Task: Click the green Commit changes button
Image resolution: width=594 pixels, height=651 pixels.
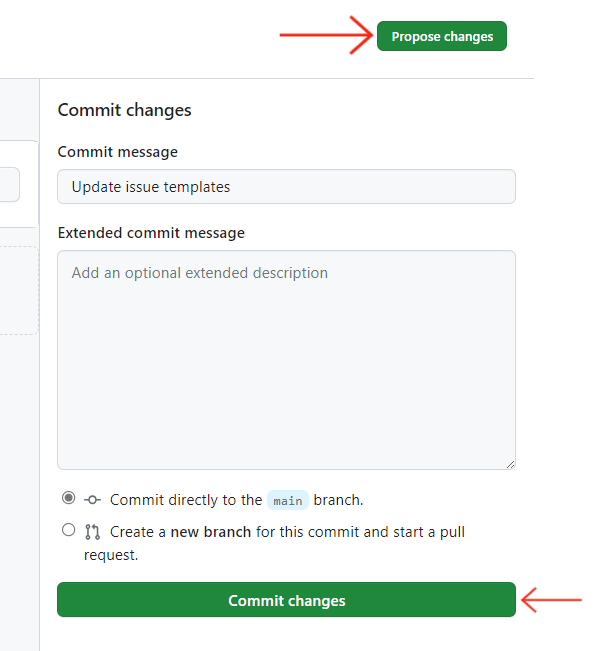Action: click(286, 600)
